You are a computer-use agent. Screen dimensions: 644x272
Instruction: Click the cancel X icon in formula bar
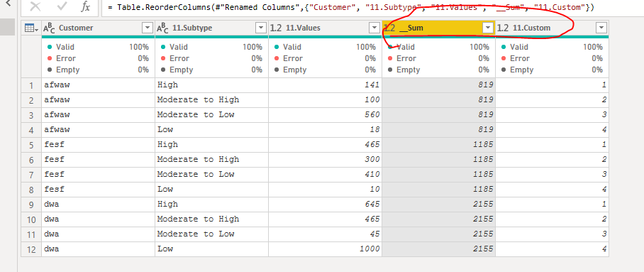click(35, 6)
